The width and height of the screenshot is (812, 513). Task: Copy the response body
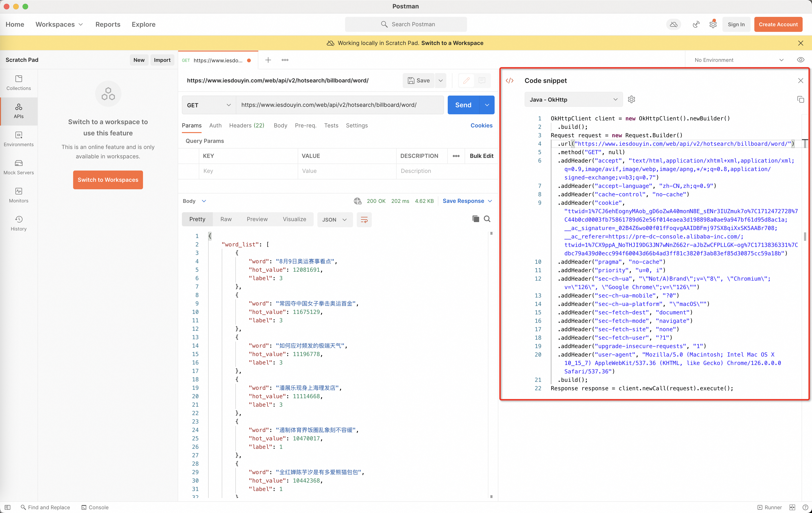(x=476, y=219)
